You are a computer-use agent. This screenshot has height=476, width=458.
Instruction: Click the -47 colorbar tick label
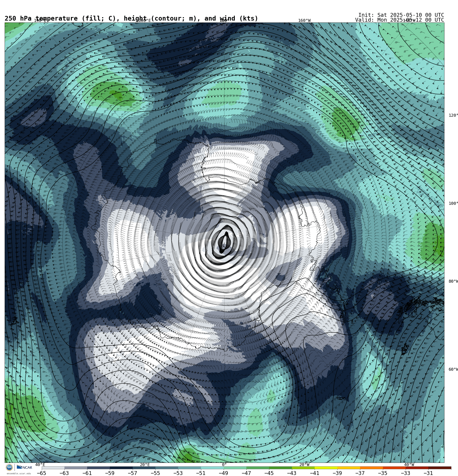pyautogui.click(x=246, y=473)
